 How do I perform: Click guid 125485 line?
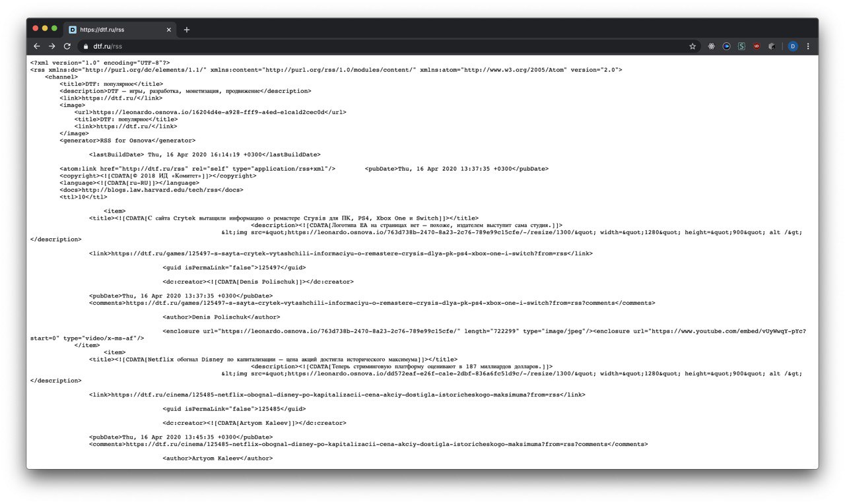click(234, 409)
